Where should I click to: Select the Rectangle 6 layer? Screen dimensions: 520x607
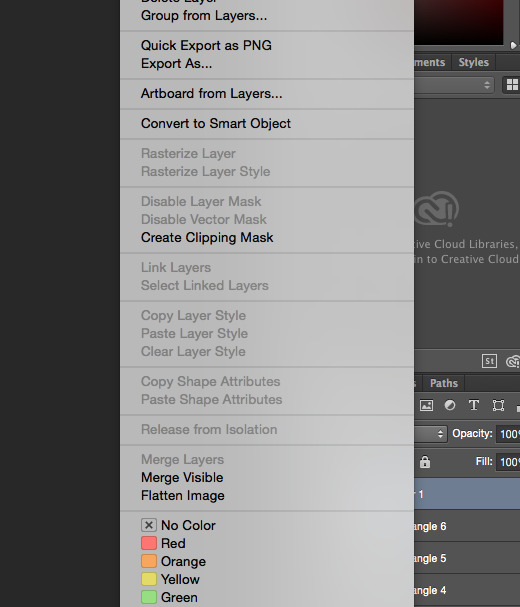[467, 526]
